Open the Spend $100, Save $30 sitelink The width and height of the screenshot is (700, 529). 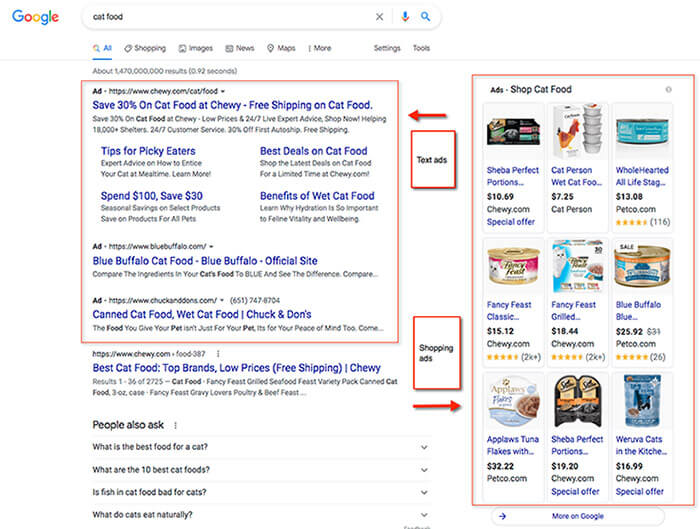click(151, 196)
